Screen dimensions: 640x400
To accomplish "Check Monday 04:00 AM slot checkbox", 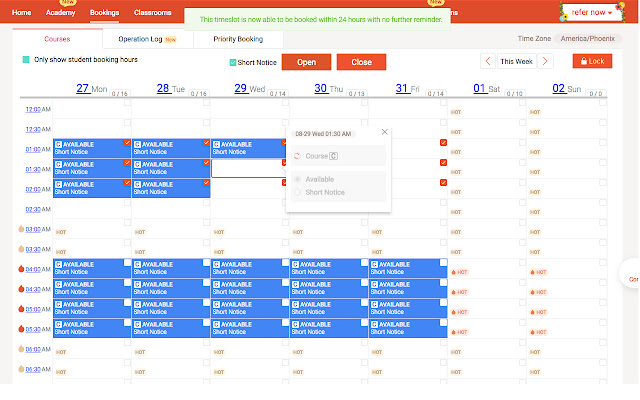I will pos(127,262).
